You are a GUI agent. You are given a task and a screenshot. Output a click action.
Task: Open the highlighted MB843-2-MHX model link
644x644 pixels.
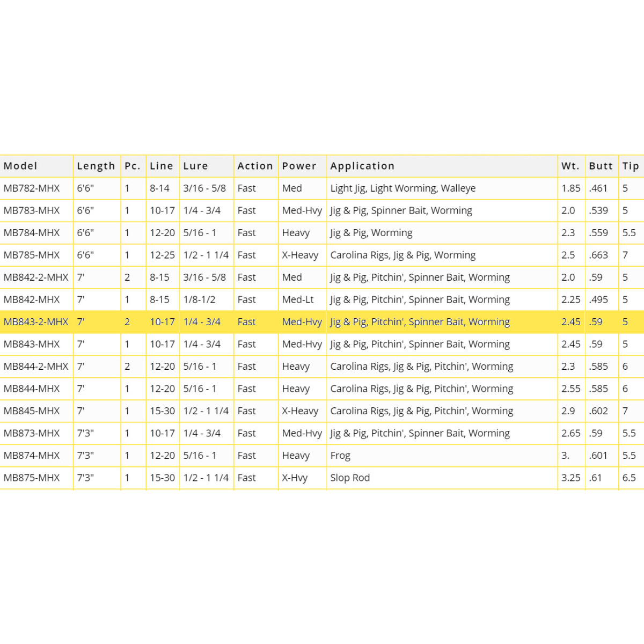coord(36,322)
